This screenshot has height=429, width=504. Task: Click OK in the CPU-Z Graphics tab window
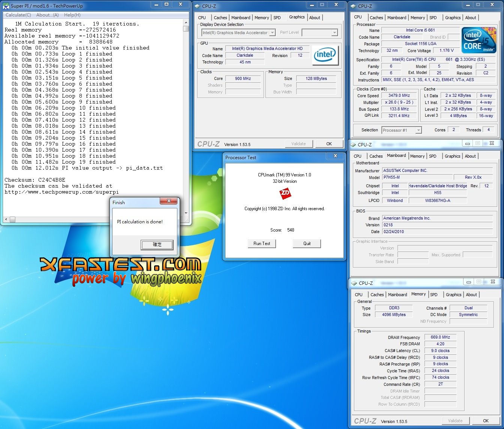click(329, 144)
